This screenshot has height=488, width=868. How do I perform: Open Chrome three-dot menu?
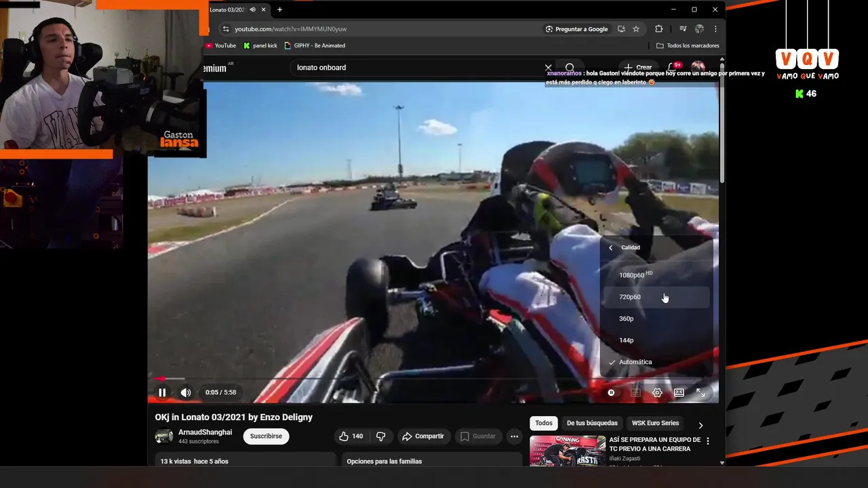(715, 29)
